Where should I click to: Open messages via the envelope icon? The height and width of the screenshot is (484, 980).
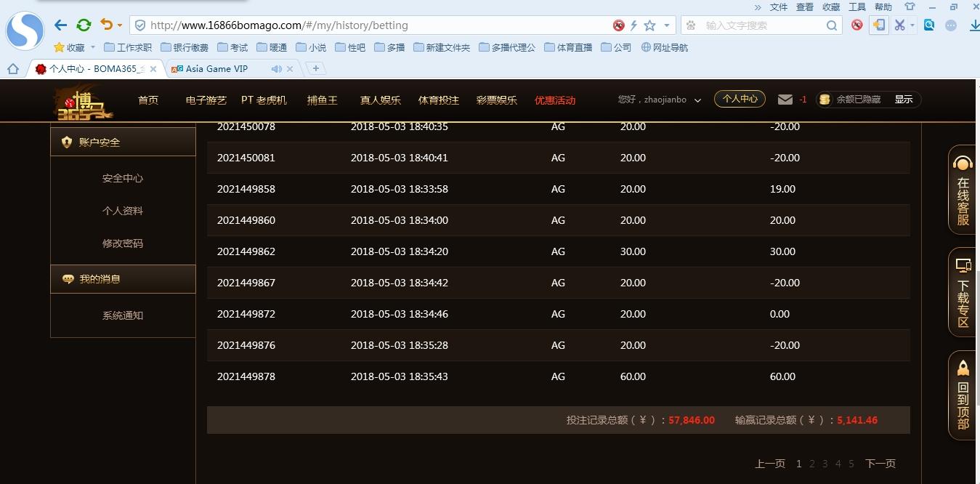[x=785, y=100]
